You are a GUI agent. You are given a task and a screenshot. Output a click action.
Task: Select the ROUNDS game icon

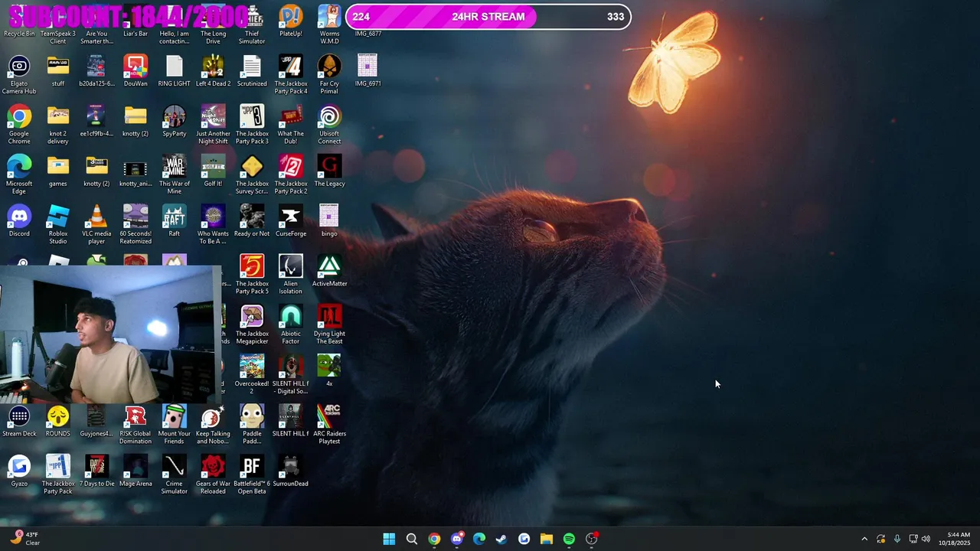pos(58,420)
